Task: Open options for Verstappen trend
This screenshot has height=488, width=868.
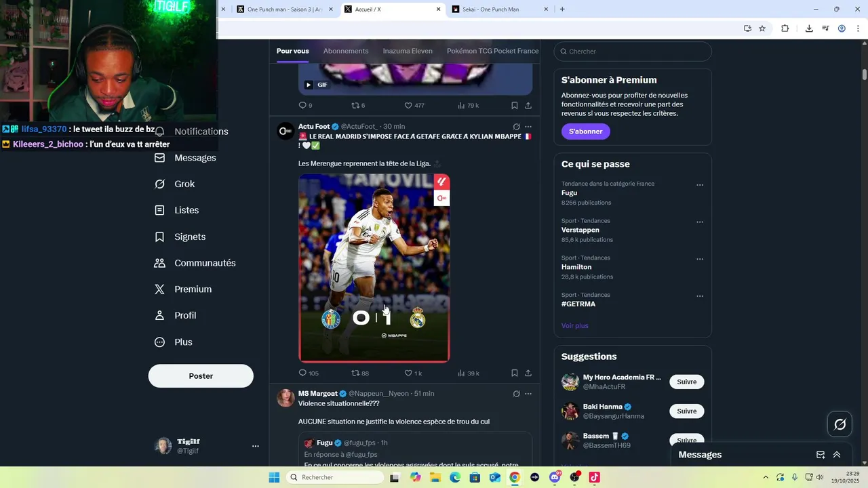Action: tap(700, 222)
